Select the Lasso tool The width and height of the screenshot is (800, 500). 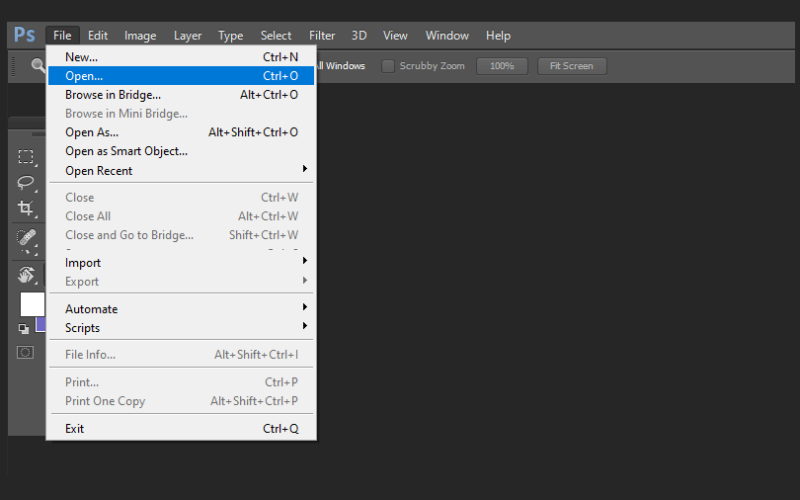[x=26, y=183]
